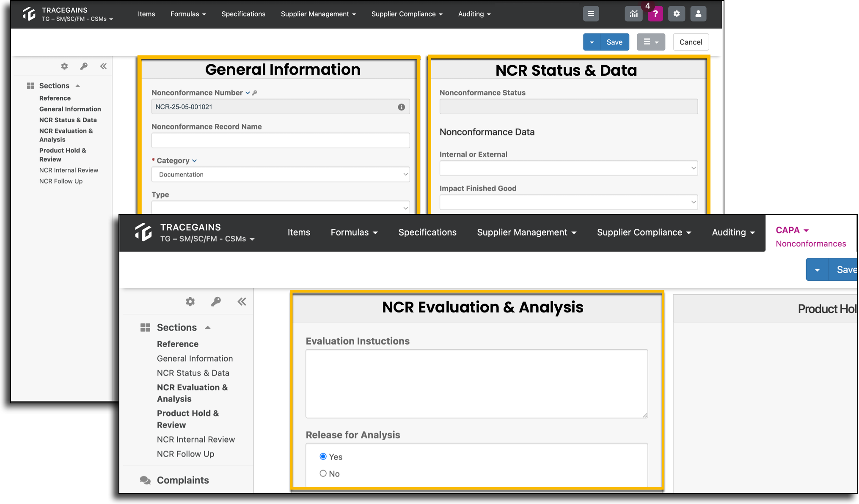Screen dimensions: 859x504
Task: Collapse the Sections list in the back window
Action: pyautogui.click(x=77, y=86)
